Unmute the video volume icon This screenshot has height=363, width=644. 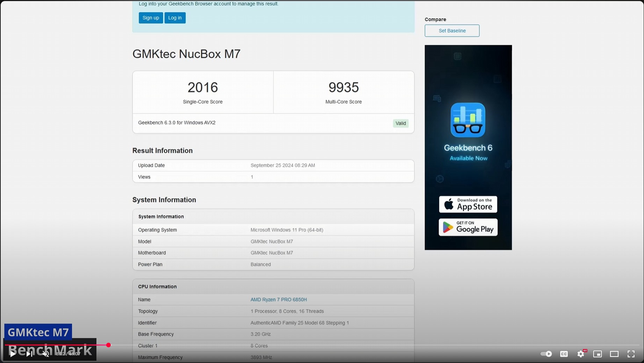pyautogui.click(x=46, y=354)
